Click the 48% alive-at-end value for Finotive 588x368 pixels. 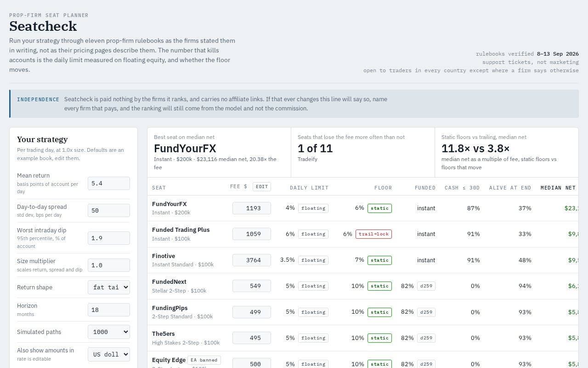click(525, 260)
